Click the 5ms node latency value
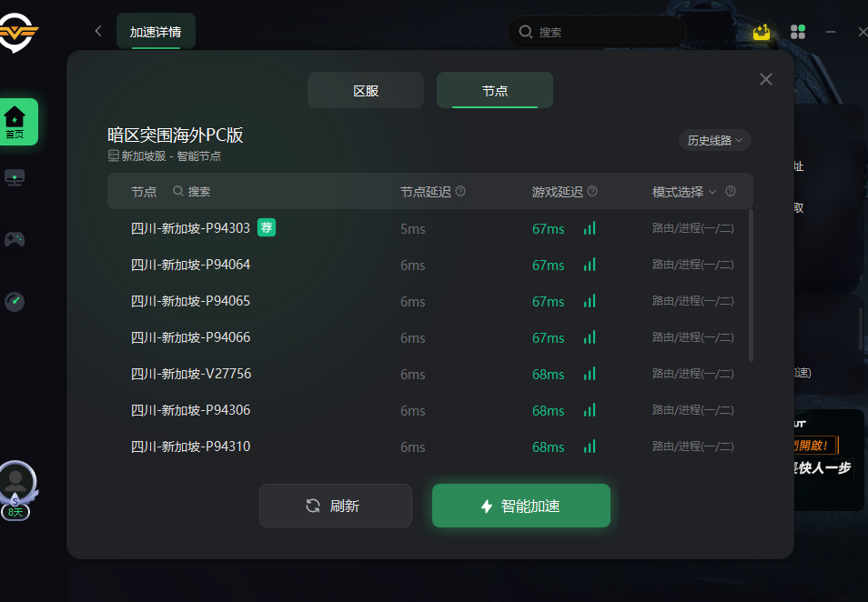Image resolution: width=868 pixels, height=602 pixels. point(413,228)
